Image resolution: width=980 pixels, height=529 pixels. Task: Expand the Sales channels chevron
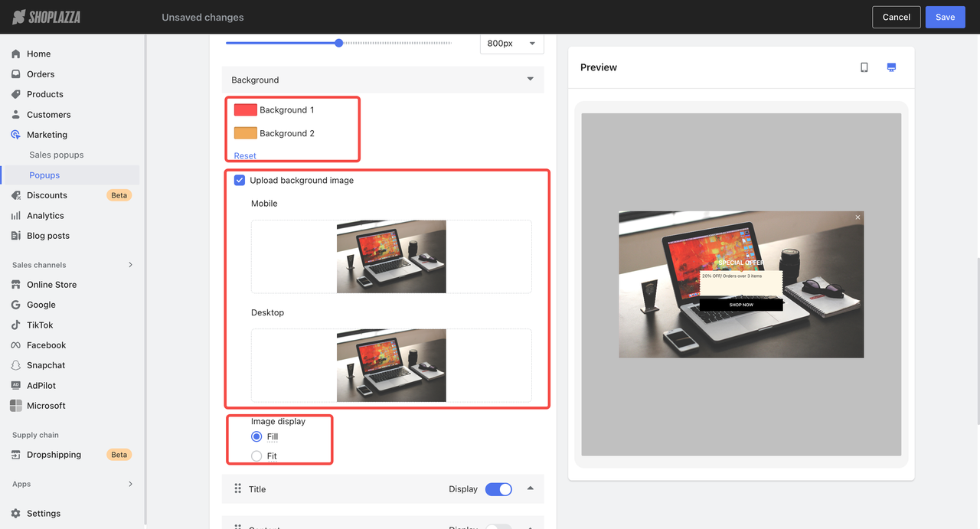[x=130, y=265]
